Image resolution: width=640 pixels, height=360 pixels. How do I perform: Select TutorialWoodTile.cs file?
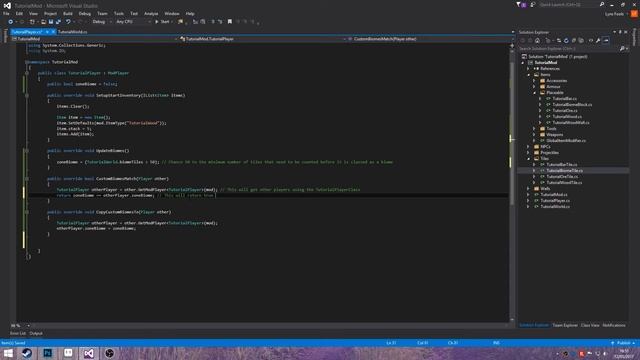coord(564,182)
